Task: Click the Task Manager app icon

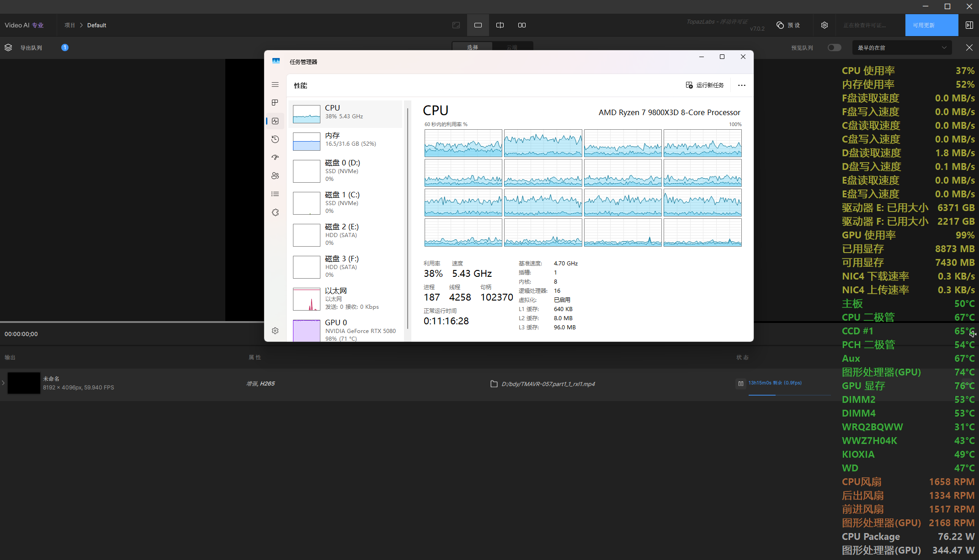Action: pyautogui.click(x=276, y=61)
